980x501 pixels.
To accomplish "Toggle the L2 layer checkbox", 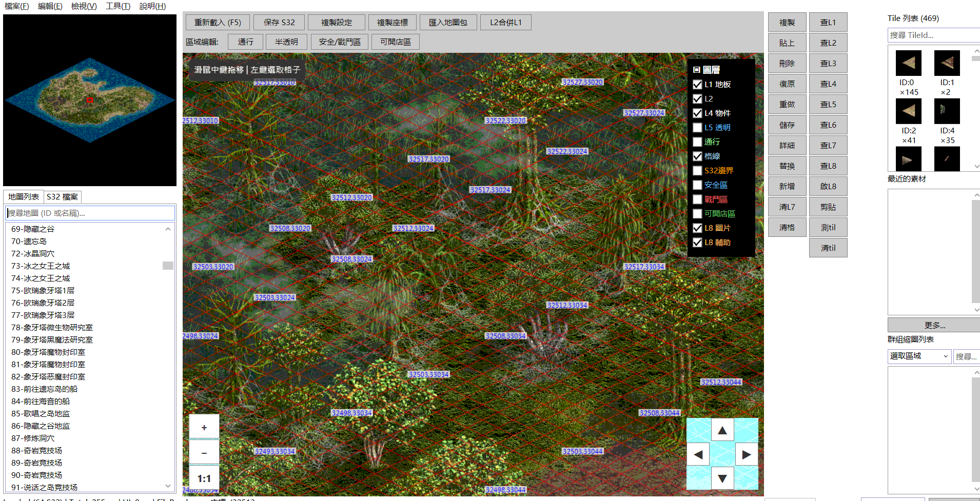I will 697,99.
